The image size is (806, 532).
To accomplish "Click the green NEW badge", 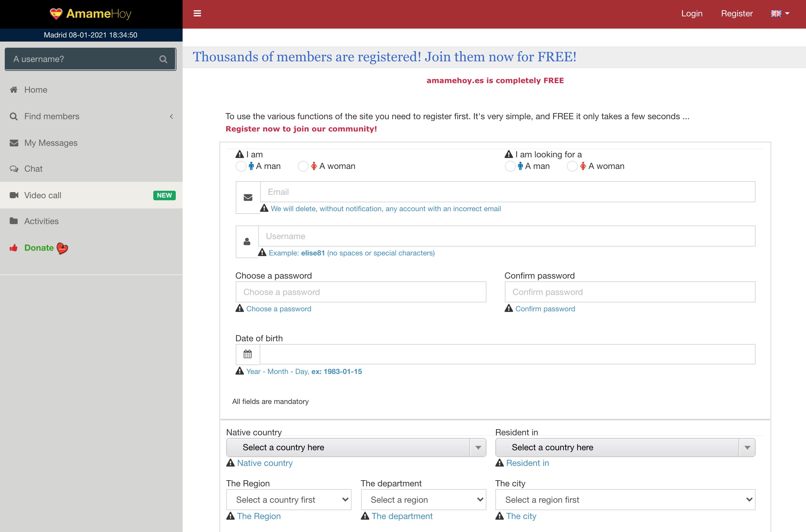I will (x=164, y=195).
